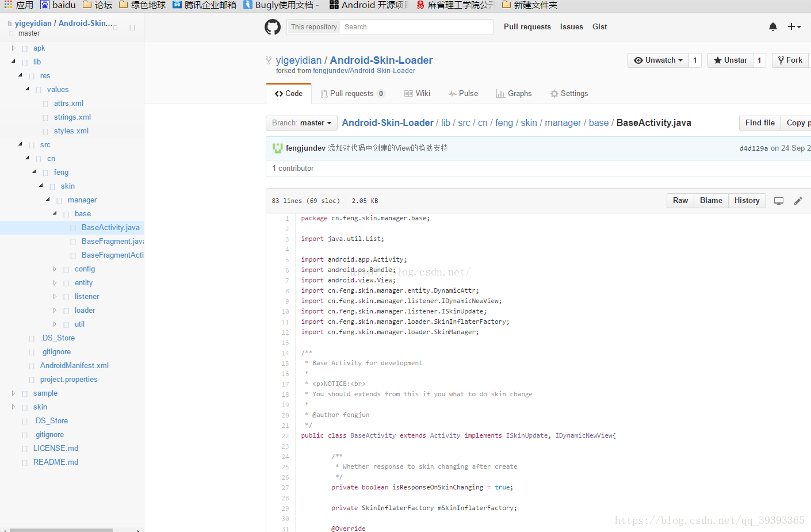811x532 pixels.
Task: Click the fengjundev avatar image
Action: [277, 148]
